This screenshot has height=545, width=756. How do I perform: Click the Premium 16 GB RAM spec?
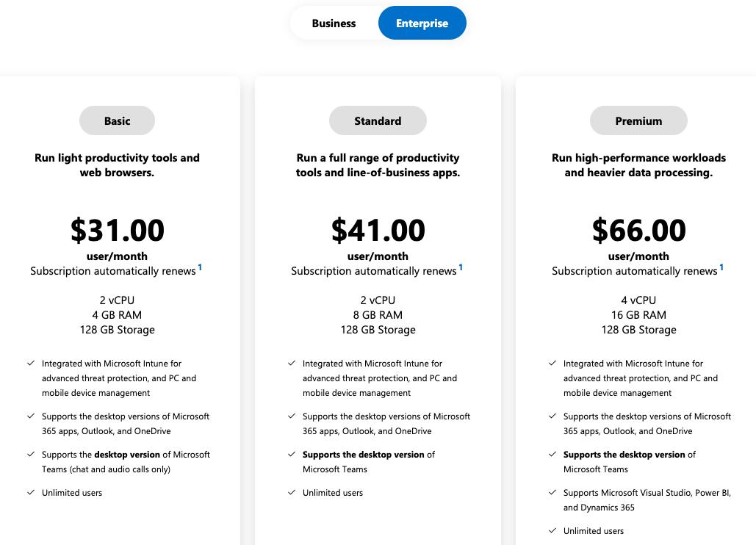pyautogui.click(x=638, y=315)
